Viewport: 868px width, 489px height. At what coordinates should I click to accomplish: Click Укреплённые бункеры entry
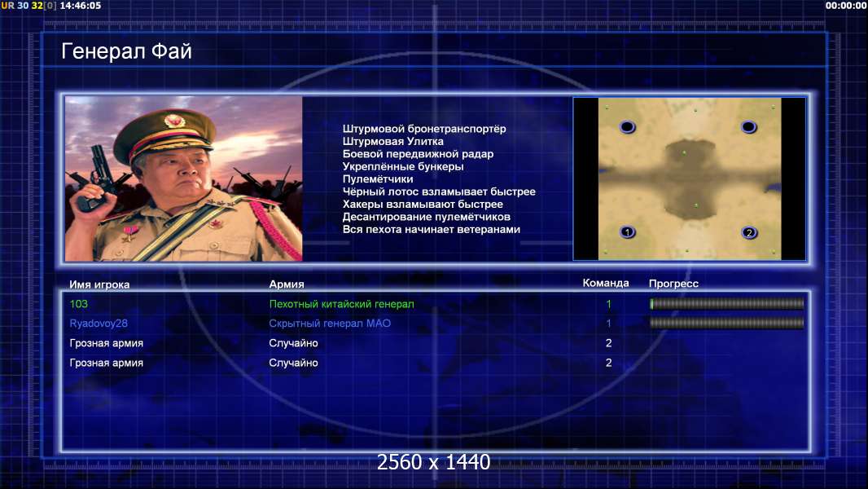coord(403,166)
